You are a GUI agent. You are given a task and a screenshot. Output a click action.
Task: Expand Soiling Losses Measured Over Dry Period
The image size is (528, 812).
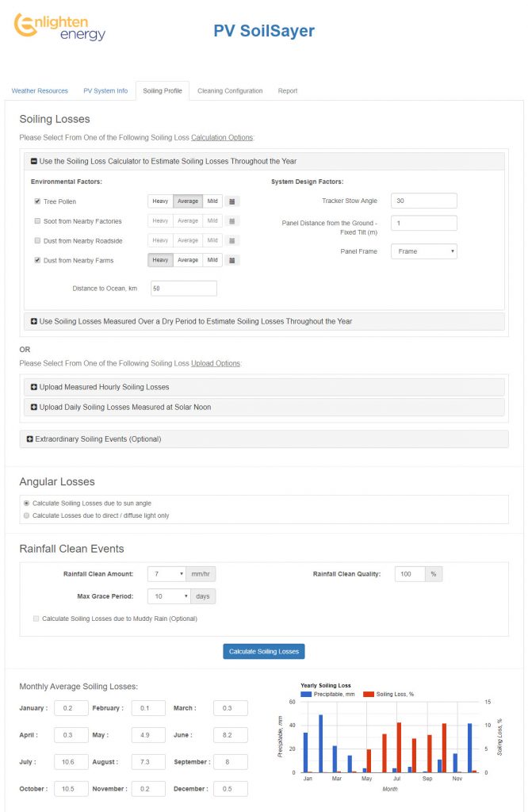tap(264, 322)
